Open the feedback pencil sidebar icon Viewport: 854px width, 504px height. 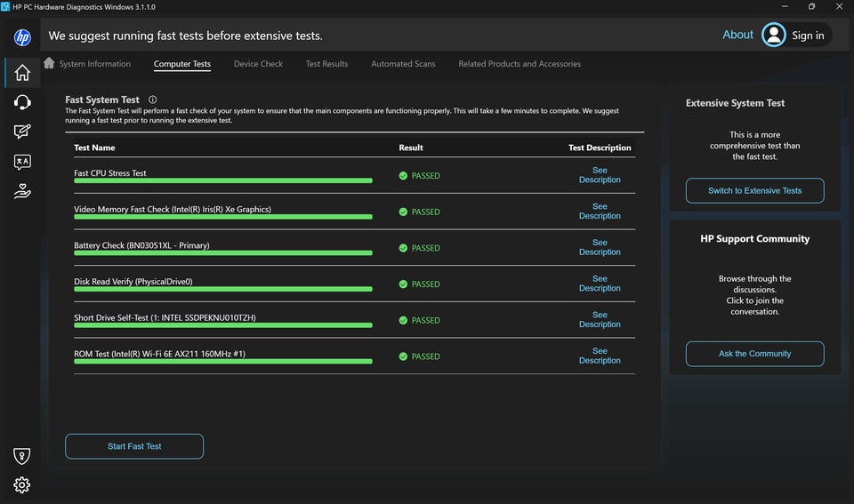point(22,132)
